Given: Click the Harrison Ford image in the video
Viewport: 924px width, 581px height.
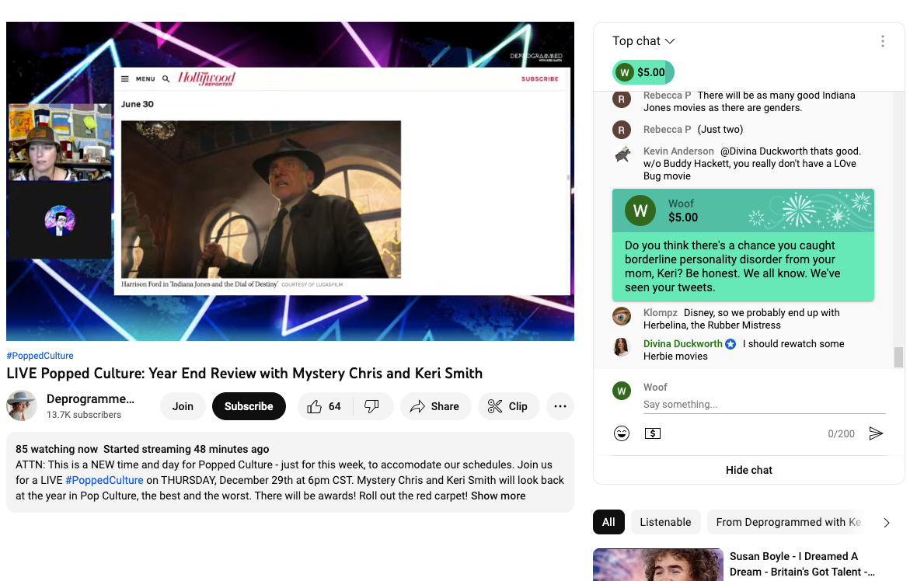Looking at the screenshot, I should (261, 199).
